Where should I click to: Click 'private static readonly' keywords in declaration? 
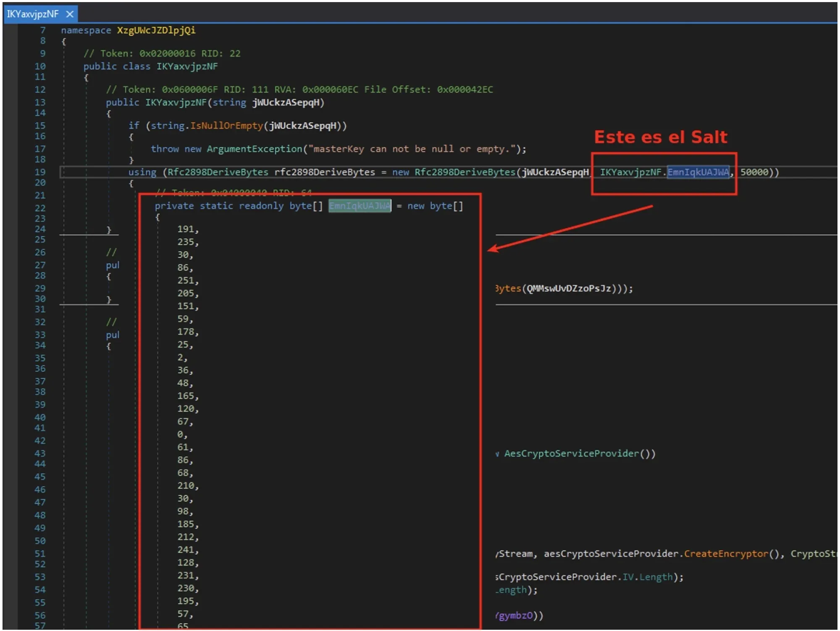(x=219, y=206)
